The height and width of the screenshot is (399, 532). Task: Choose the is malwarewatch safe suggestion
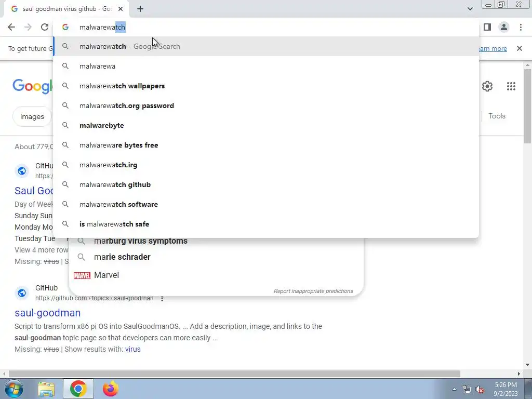[x=266, y=224]
